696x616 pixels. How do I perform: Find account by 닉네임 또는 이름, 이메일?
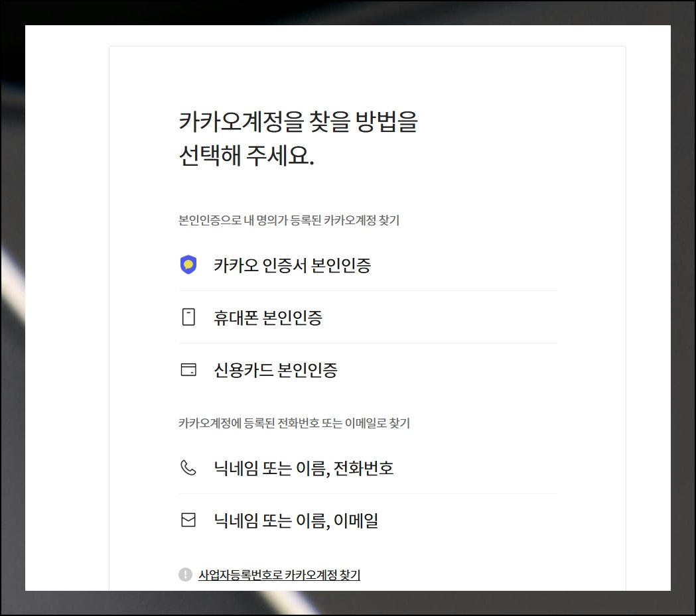pyautogui.click(x=368, y=521)
